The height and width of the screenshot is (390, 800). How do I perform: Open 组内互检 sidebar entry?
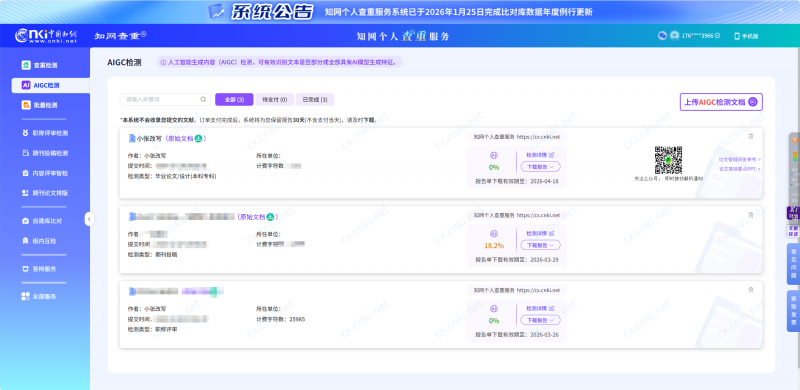click(x=39, y=241)
